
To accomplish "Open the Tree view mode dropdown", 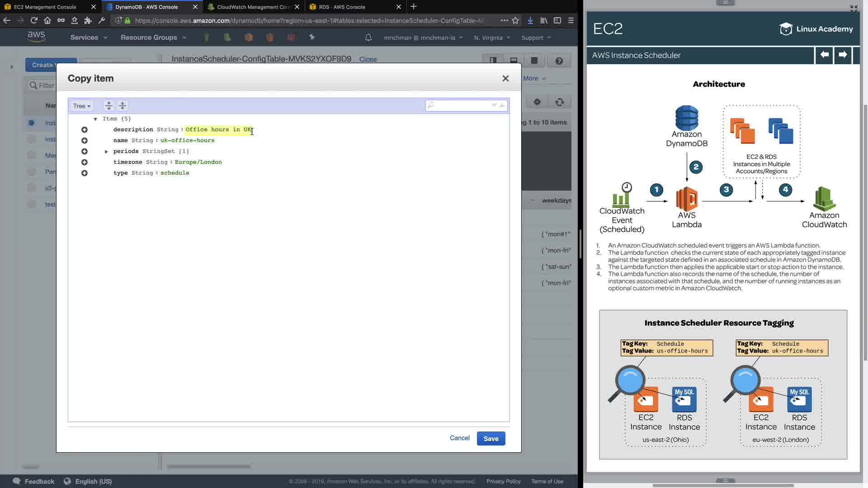I will pos(82,106).
